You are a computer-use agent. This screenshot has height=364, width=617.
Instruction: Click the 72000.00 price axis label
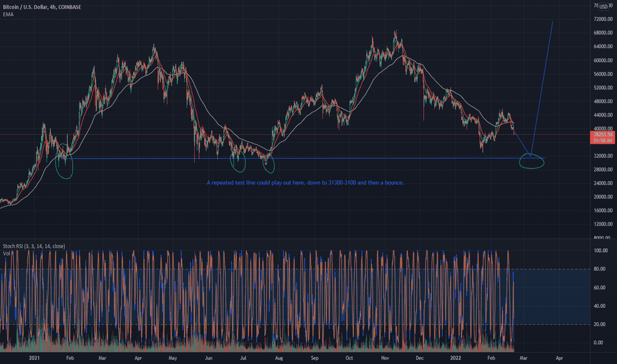click(x=603, y=19)
